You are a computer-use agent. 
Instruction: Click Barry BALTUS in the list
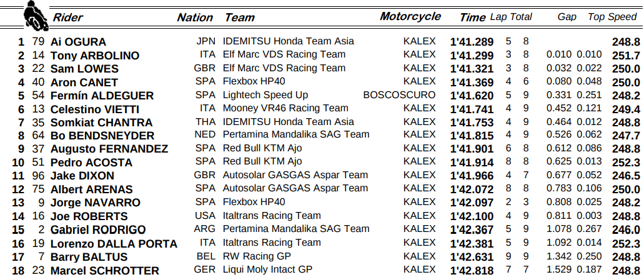(89, 257)
